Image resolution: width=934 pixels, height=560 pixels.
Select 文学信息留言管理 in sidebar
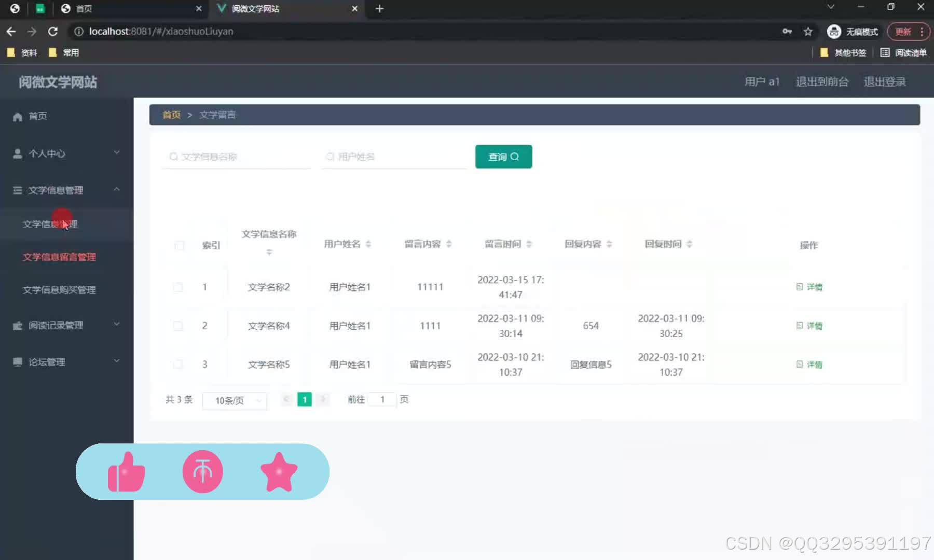coord(66,257)
